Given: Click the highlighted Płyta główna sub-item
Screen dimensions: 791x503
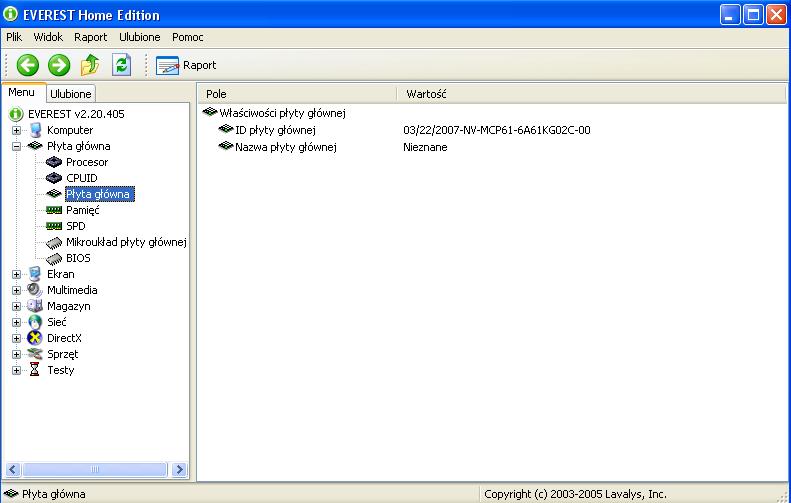Looking at the screenshot, I should click(x=99, y=194).
